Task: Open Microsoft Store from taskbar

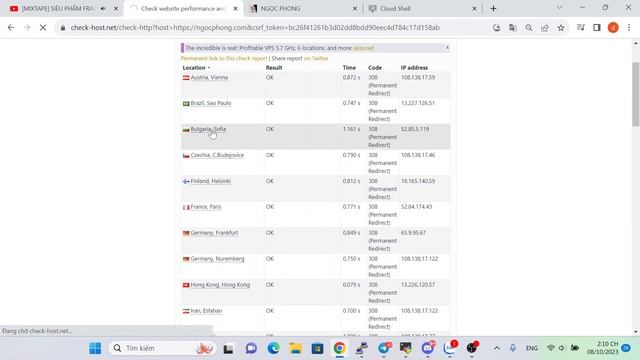Action: pyautogui.click(x=318, y=348)
